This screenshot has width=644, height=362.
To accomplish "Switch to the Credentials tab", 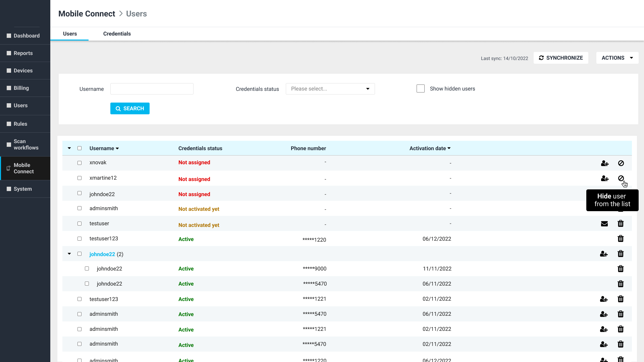I will pyautogui.click(x=117, y=34).
